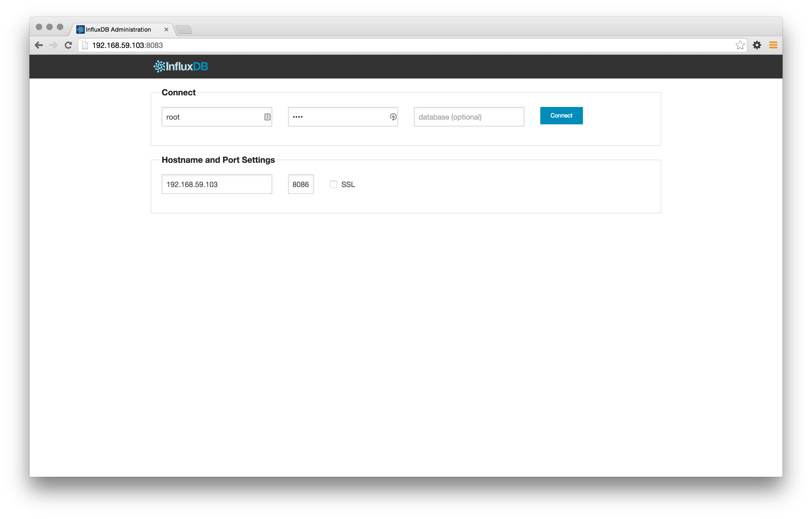Enable the SSL checkbox
The image size is (812, 519).
[x=333, y=184]
